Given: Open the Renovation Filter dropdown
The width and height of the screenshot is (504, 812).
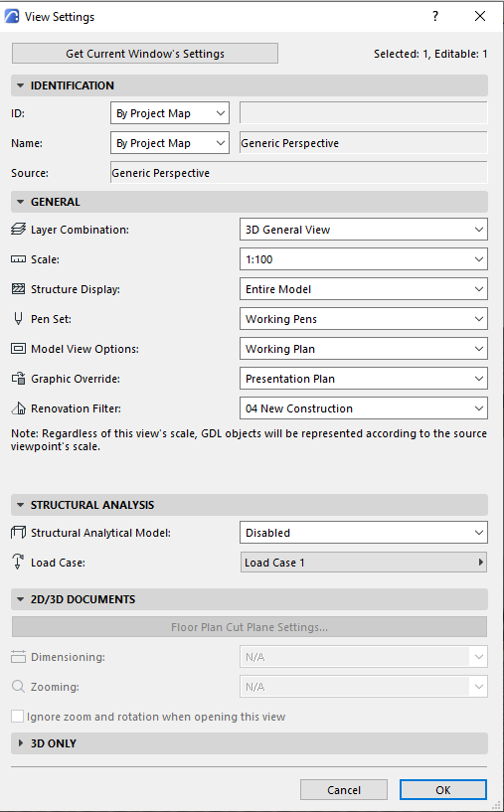Looking at the screenshot, I should point(364,408).
